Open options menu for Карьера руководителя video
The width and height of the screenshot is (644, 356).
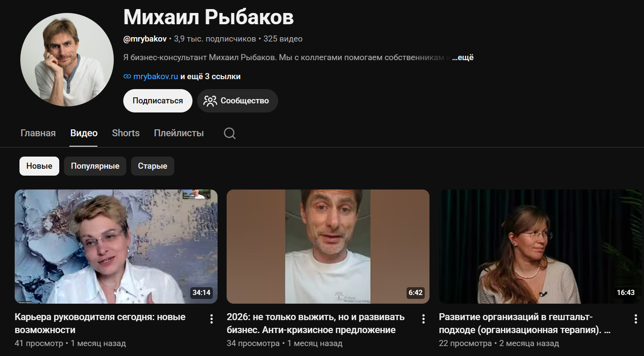tap(211, 319)
